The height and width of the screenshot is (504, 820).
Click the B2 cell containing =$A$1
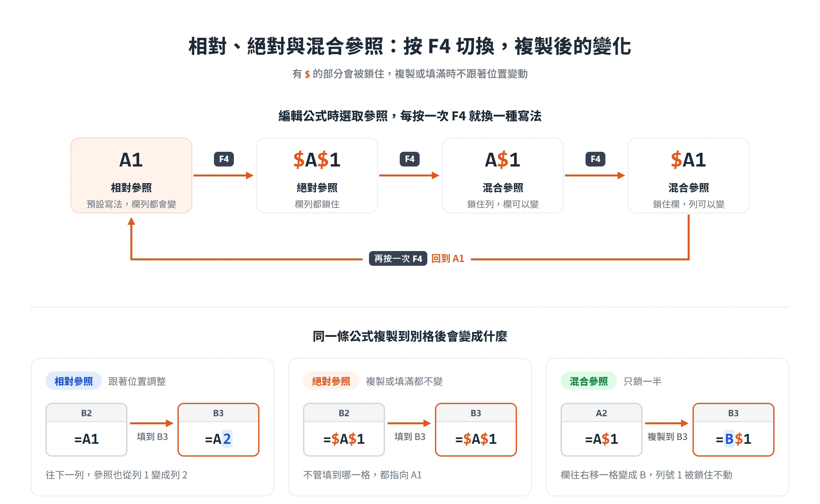click(344, 430)
